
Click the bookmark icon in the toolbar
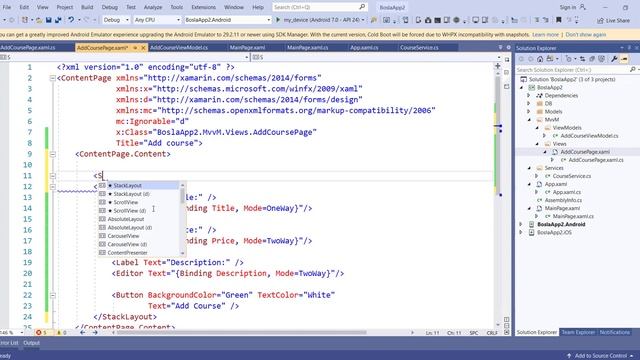click(559, 20)
